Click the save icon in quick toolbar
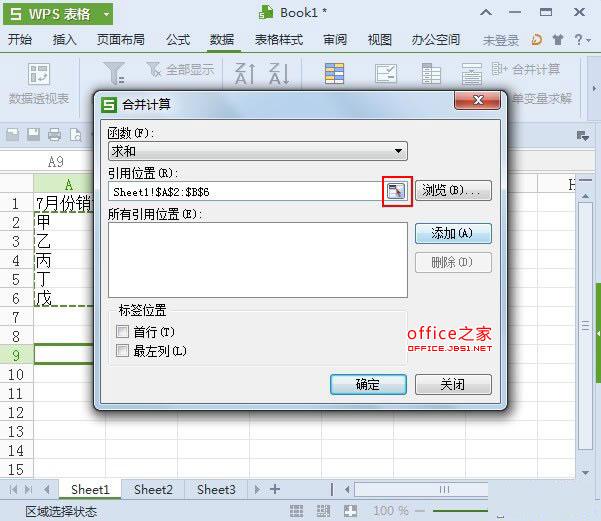601x521 pixels. (34, 135)
